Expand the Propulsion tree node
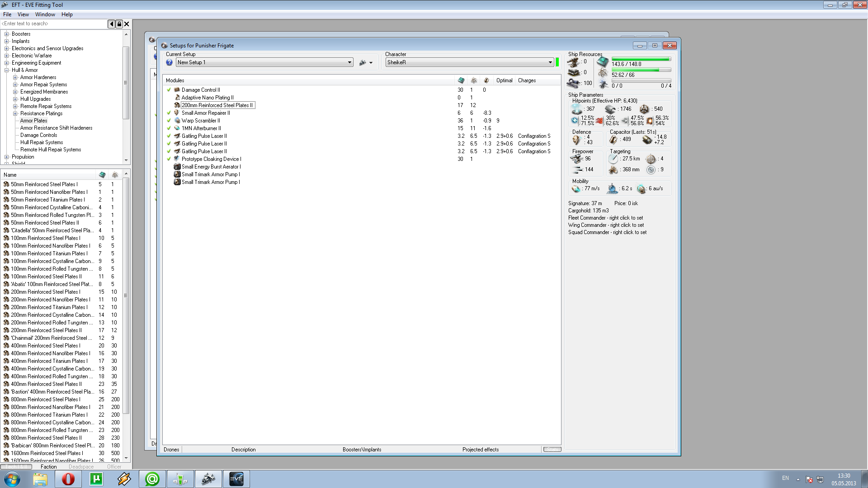The width and height of the screenshot is (868, 488). point(7,157)
